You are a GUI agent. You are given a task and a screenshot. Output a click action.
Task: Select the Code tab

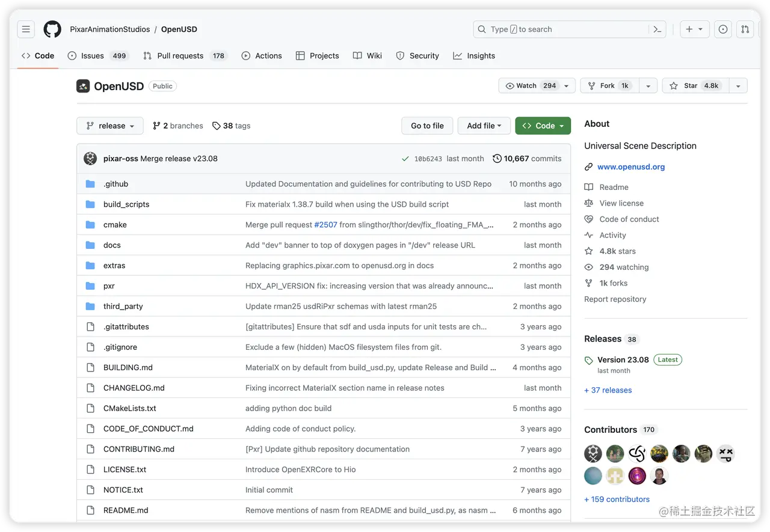38,56
